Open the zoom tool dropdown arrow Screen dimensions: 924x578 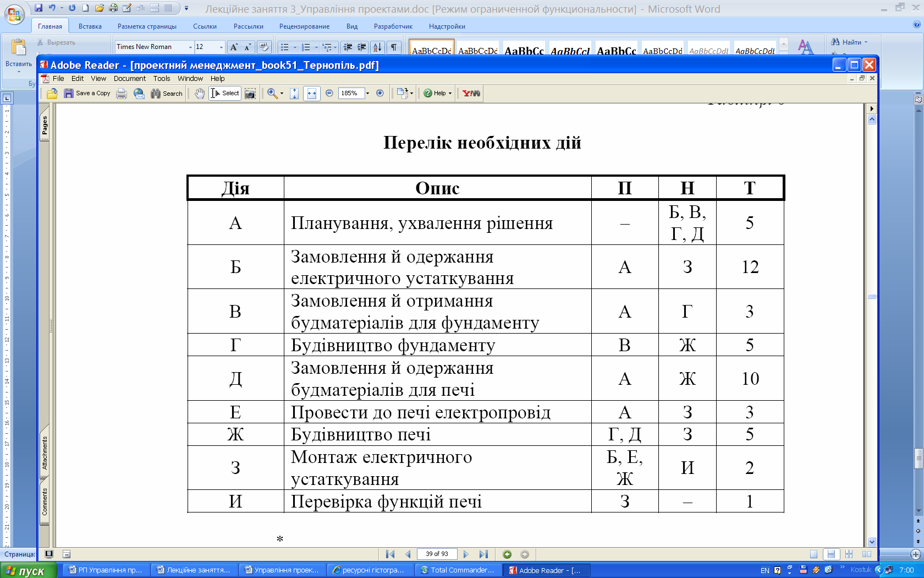(x=282, y=94)
